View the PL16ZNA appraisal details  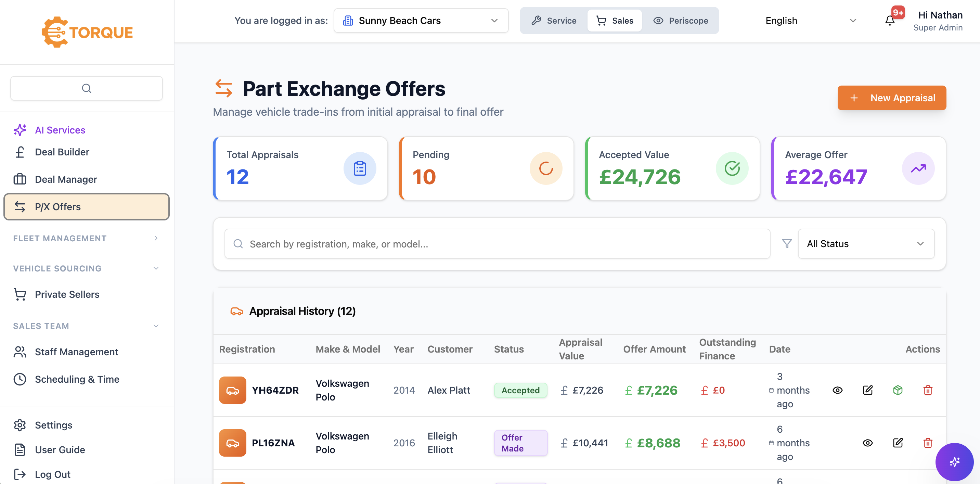867,443
